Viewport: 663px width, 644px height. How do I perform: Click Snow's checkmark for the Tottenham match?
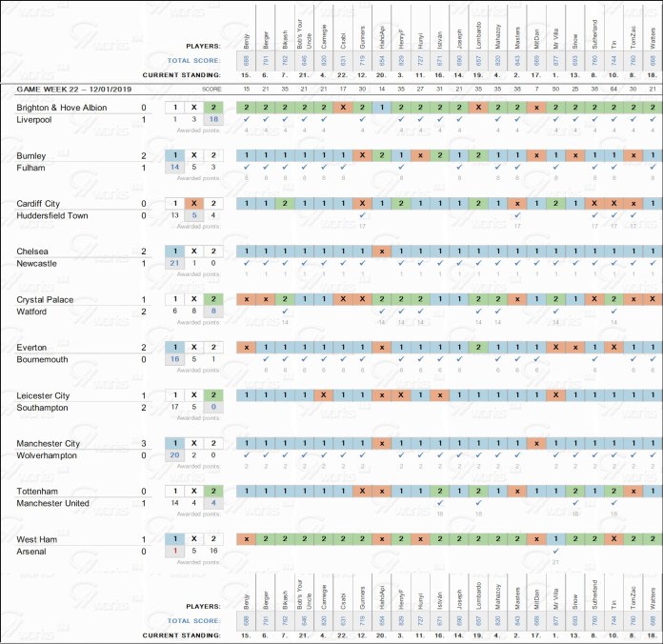point(574,503)
